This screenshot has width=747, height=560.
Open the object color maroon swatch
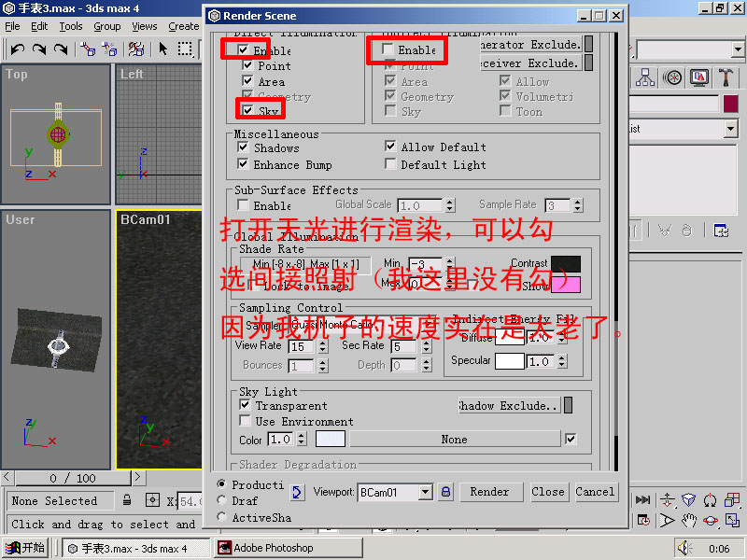(730, 104)
